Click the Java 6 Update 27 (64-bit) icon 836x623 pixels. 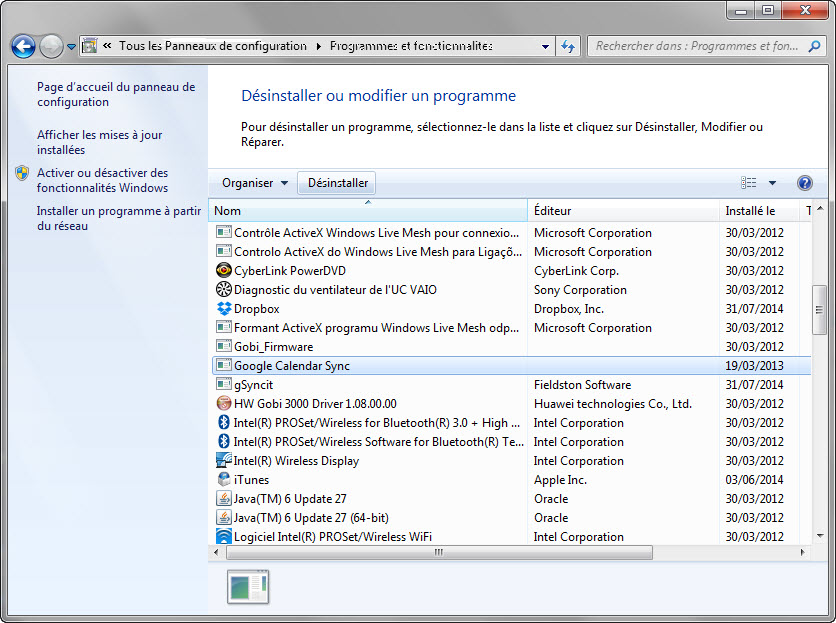(x=223, y=517)
